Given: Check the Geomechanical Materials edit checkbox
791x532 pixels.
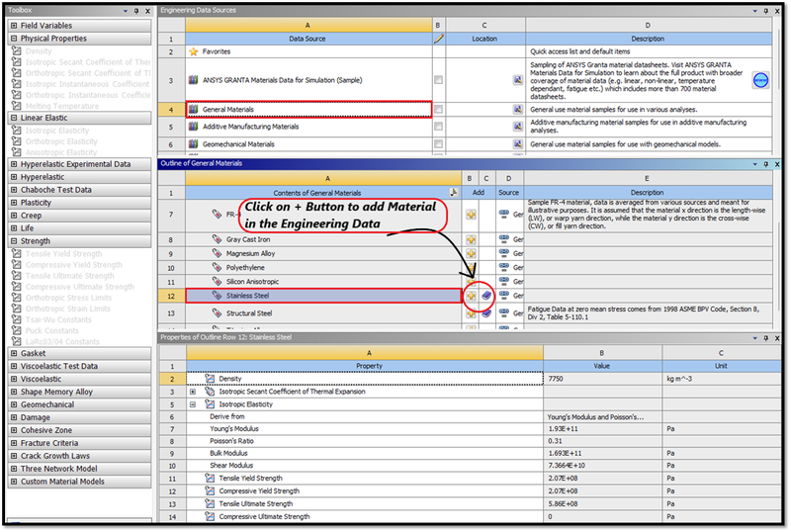Looking at the screenshot, I should [438, 144].
